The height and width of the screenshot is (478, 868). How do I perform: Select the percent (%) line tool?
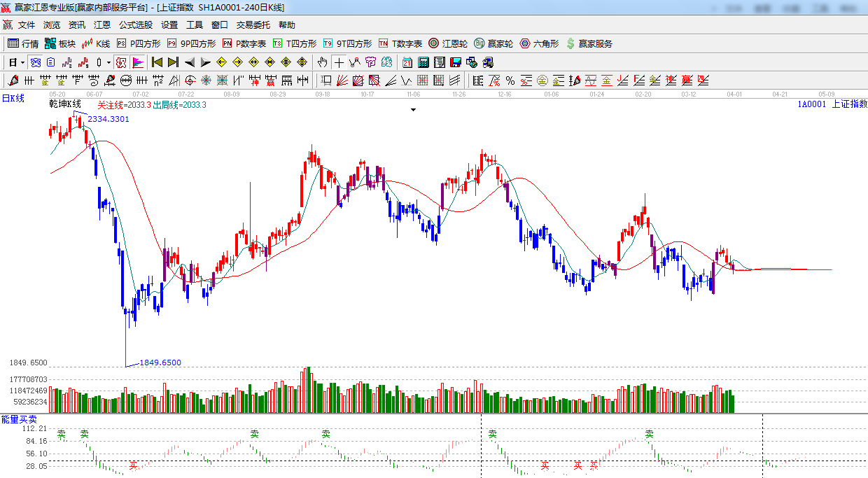(x=510, y=80)
